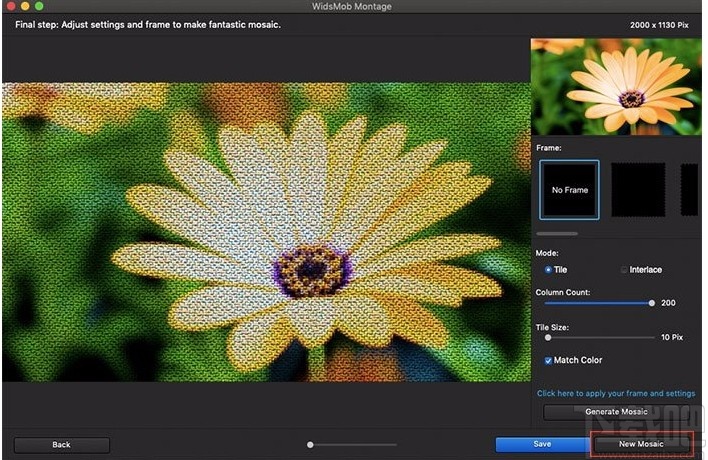
Task: Click the large mosaic flower canvas
Action: coord(266,232)
